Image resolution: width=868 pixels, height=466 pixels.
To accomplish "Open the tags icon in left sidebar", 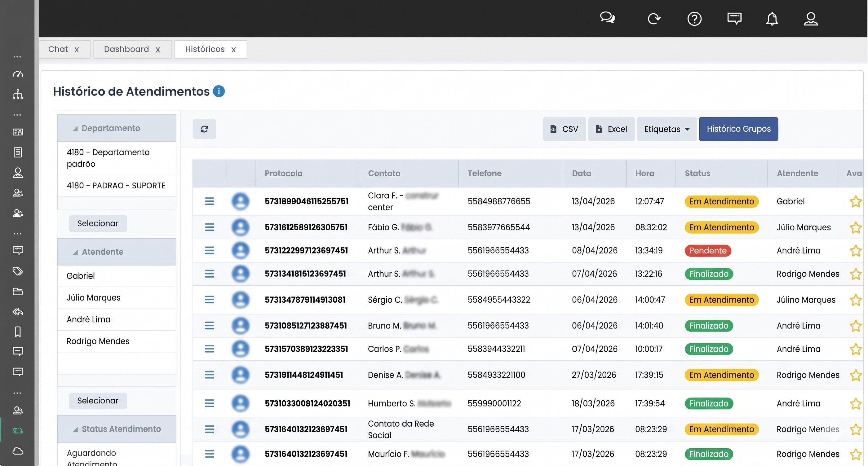I will (x=18, y=271).
